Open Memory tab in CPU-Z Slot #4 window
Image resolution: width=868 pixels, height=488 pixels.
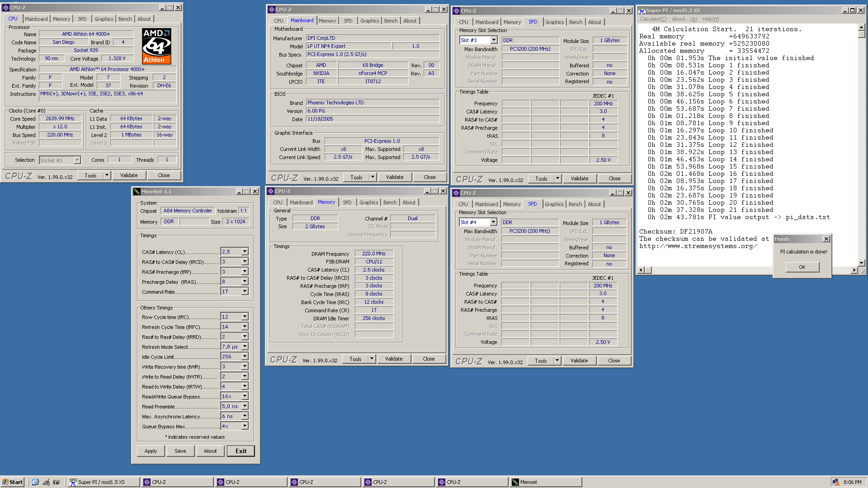[512, 204]
